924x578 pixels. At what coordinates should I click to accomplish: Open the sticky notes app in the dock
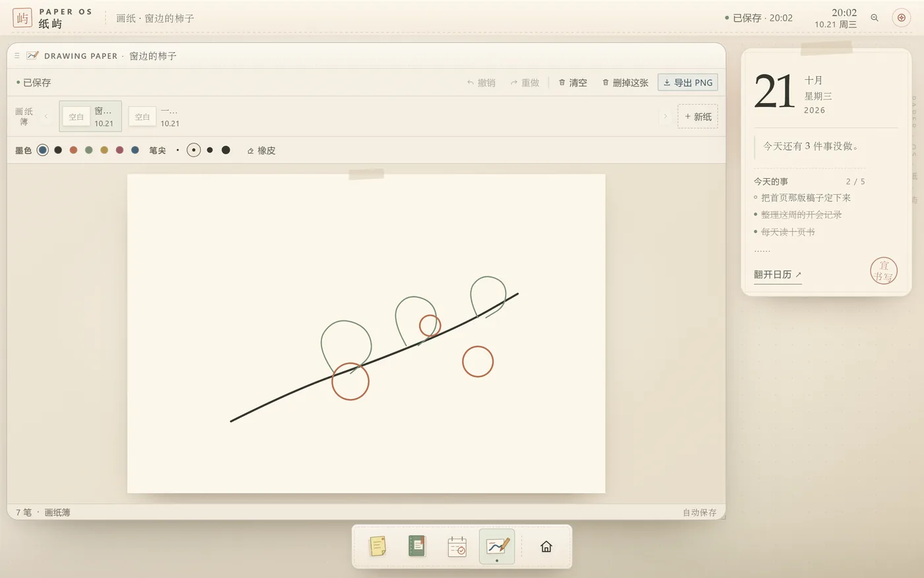[378, 546]
